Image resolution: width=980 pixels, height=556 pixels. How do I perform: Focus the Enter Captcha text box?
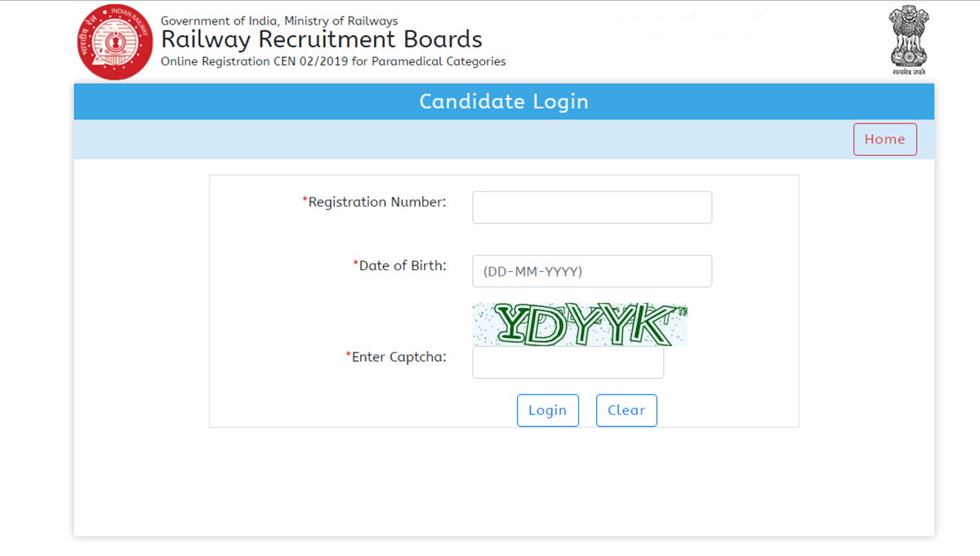(x=568, y=363)
